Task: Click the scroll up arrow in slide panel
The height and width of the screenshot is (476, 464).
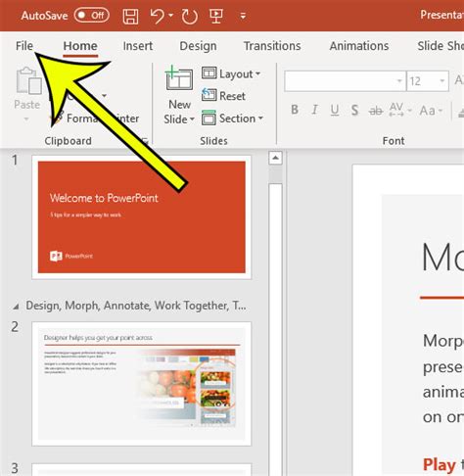Action: (275, 158)
